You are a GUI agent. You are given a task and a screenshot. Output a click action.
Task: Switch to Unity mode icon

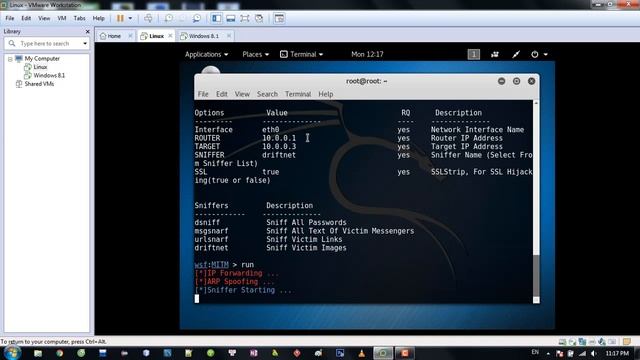coord(259,18)
